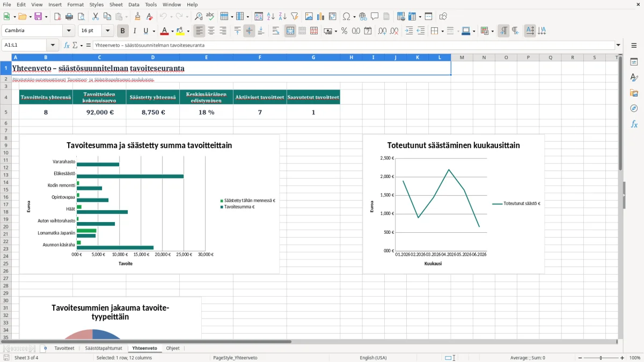
Task: Toggle Align Left
Action: pyautogui.click(x=200, y=31)
